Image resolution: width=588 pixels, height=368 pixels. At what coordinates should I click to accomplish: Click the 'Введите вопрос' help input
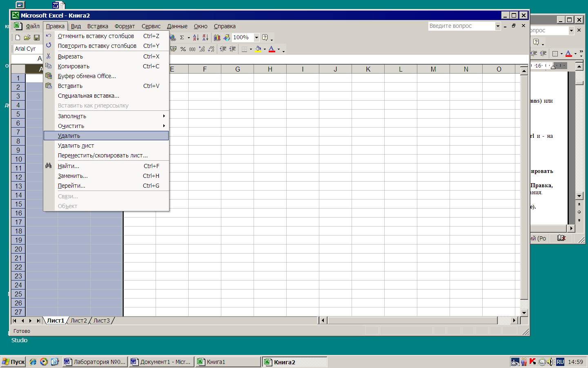point(461,26)
